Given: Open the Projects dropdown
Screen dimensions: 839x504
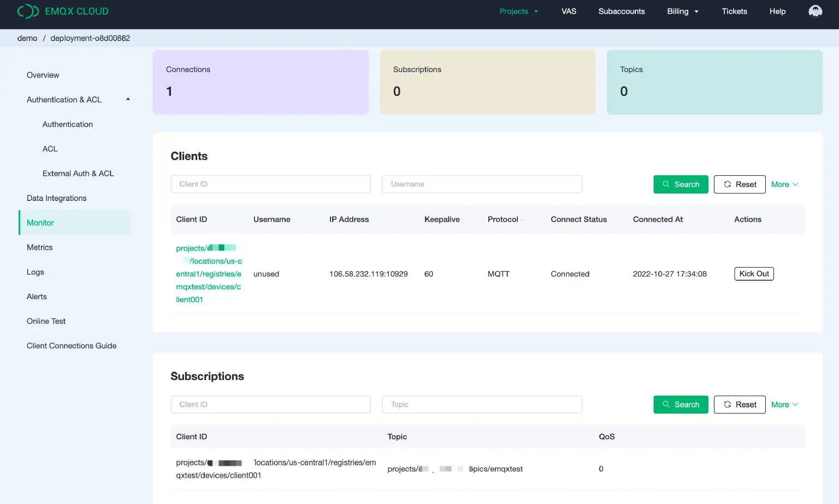Looking at the screenshot, I should click(518, 11).
